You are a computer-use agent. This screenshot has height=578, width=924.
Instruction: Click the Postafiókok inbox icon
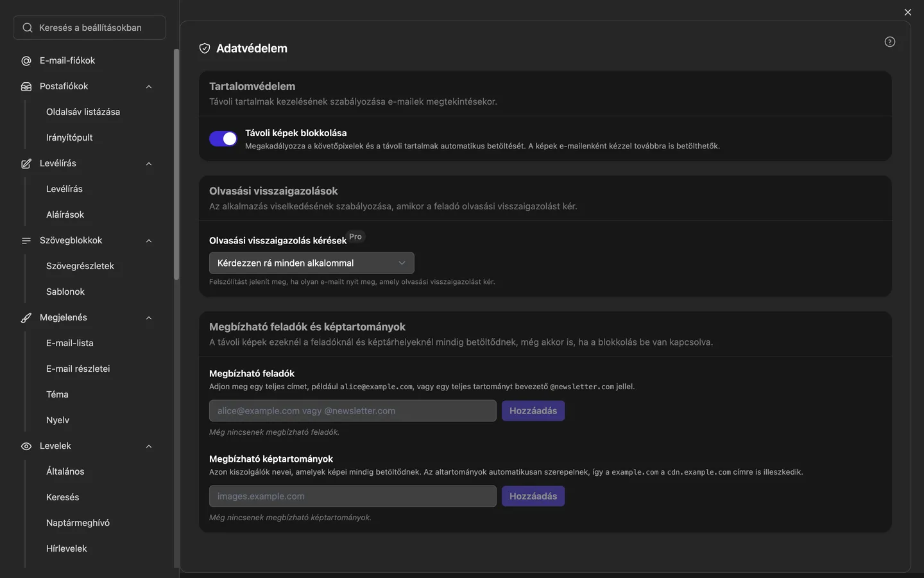[26, 87]
